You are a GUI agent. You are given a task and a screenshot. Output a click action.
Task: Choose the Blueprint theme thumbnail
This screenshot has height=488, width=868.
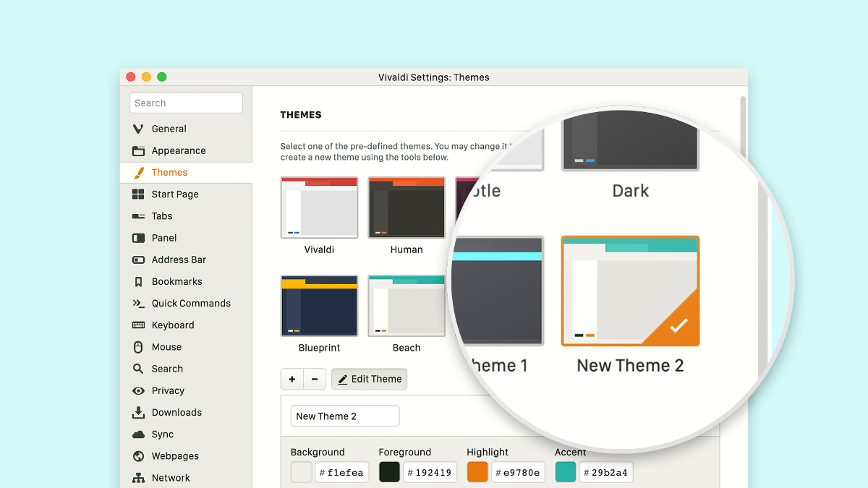point(319,306)
